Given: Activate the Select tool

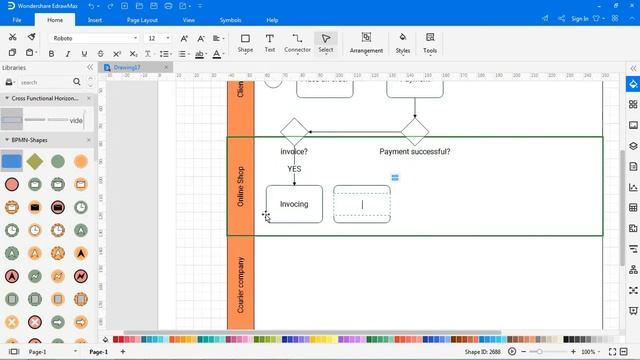Looking at the screenshot, I should 326,43.
